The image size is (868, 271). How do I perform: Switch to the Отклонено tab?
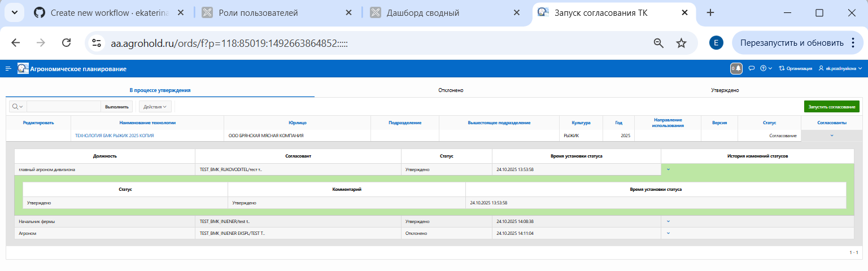coord(451,90)
